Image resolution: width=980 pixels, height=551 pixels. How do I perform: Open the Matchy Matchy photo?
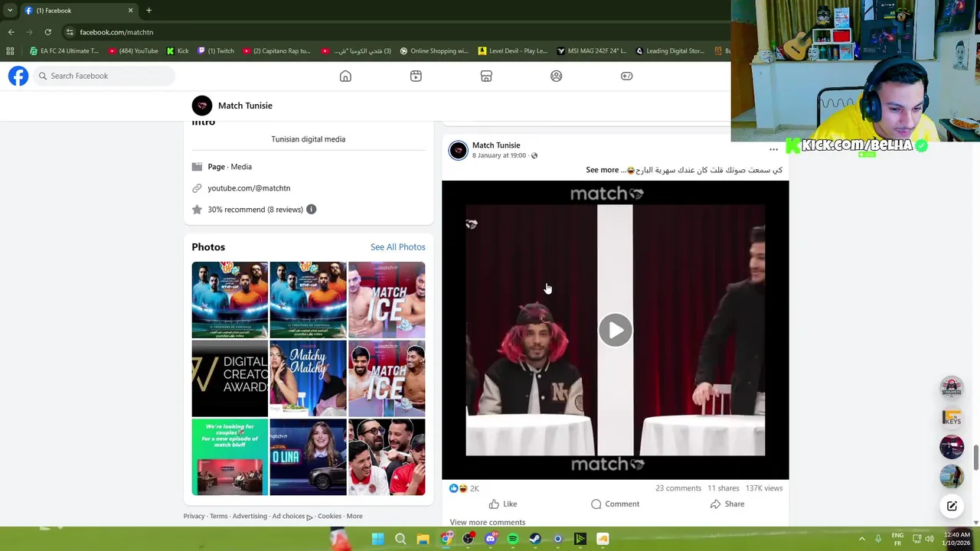click(308, 378)
